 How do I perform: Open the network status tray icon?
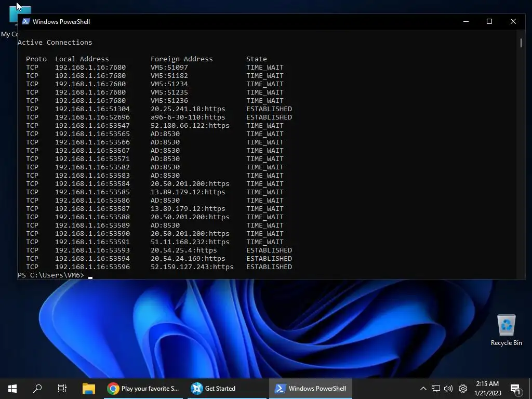click(436, 389)
